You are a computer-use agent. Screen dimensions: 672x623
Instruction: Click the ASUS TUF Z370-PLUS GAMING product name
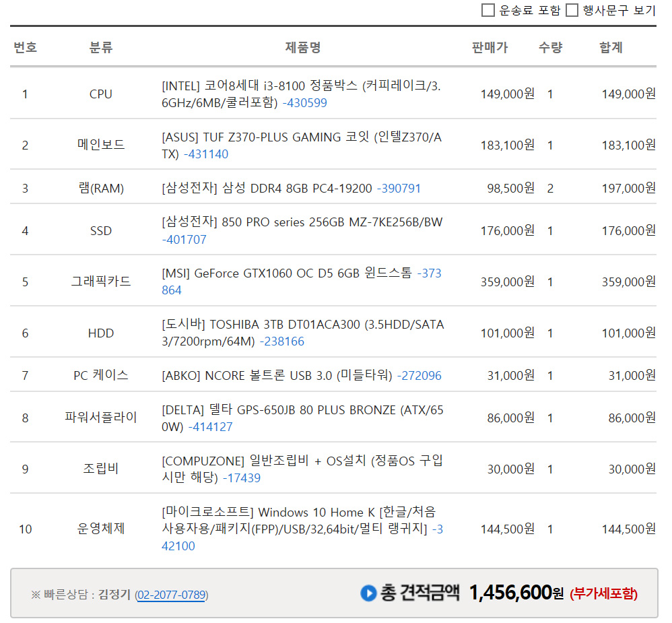click(x=302, y=145)
